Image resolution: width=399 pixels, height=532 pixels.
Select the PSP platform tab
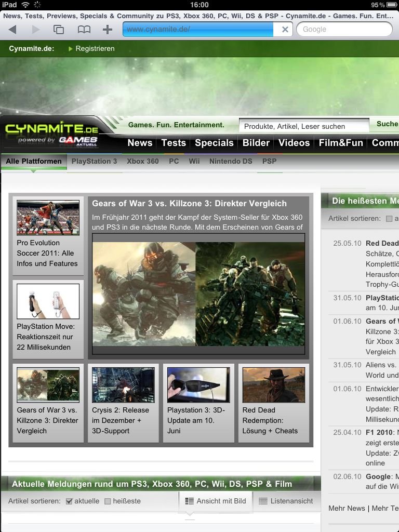pos(270,161)
